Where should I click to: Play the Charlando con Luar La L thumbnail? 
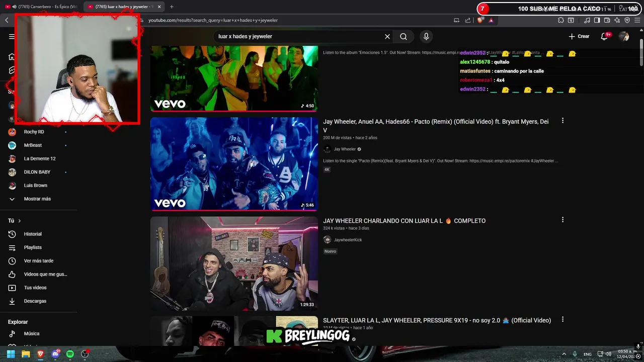point(234,263)
